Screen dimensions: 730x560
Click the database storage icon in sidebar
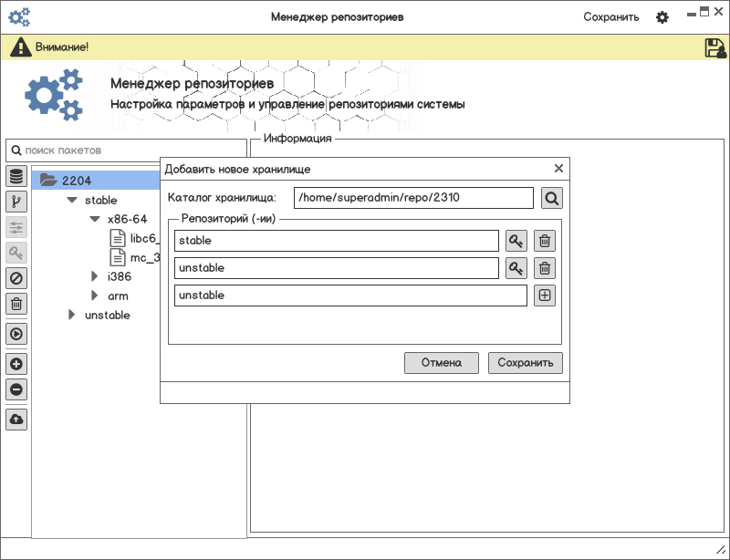tap(16, 176)
